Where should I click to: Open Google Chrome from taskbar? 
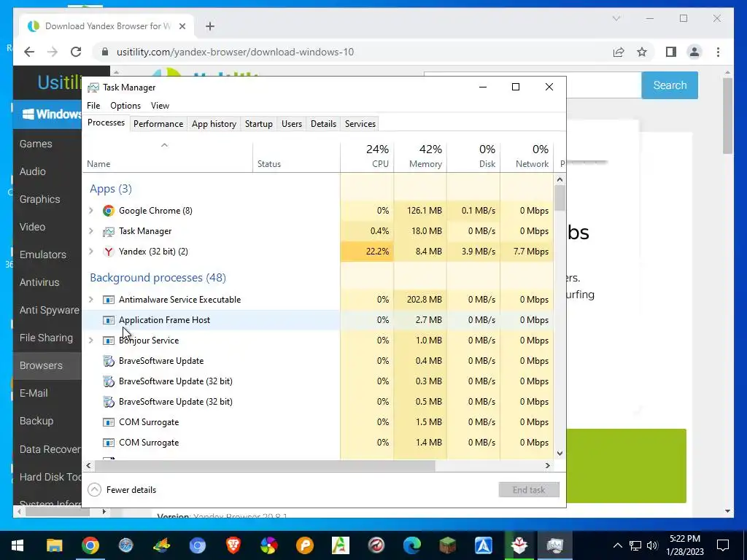90,545
